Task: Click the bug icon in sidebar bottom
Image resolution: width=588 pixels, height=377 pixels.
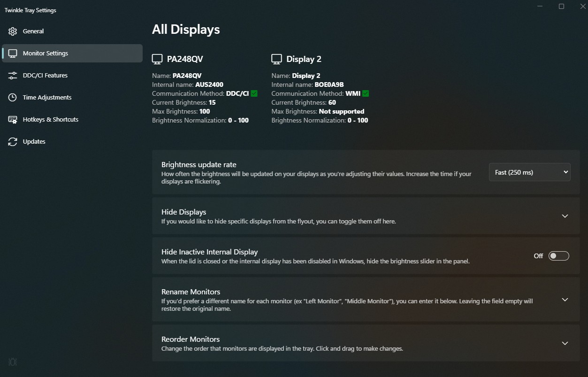Action: tap(13, 362)
